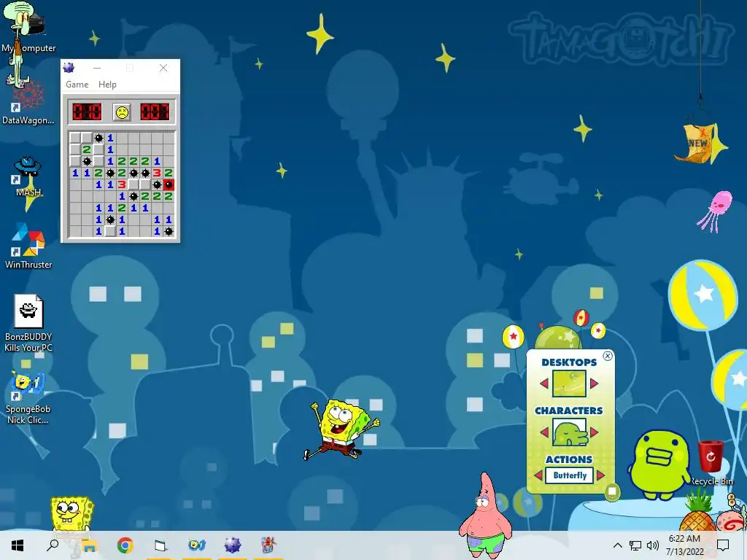Click the unrevealed top-left corner Minesweeper cell
Viewport: 747px width, 560px height.
pos(75,138)
